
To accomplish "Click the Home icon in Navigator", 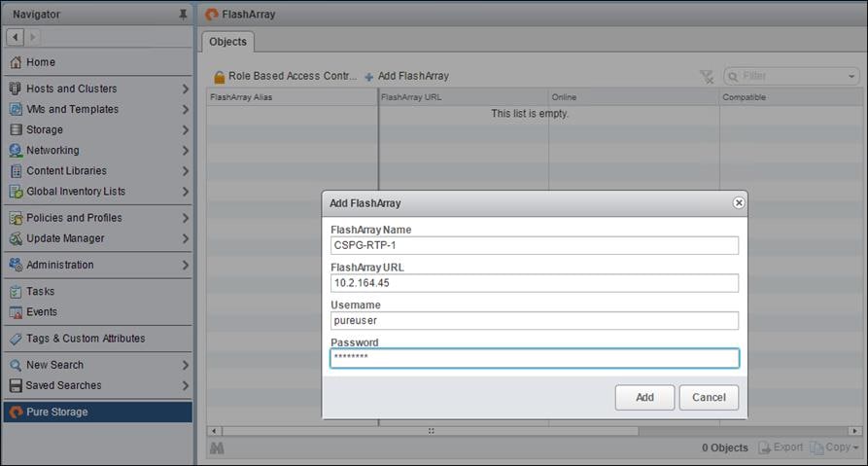I will point(17,62).
